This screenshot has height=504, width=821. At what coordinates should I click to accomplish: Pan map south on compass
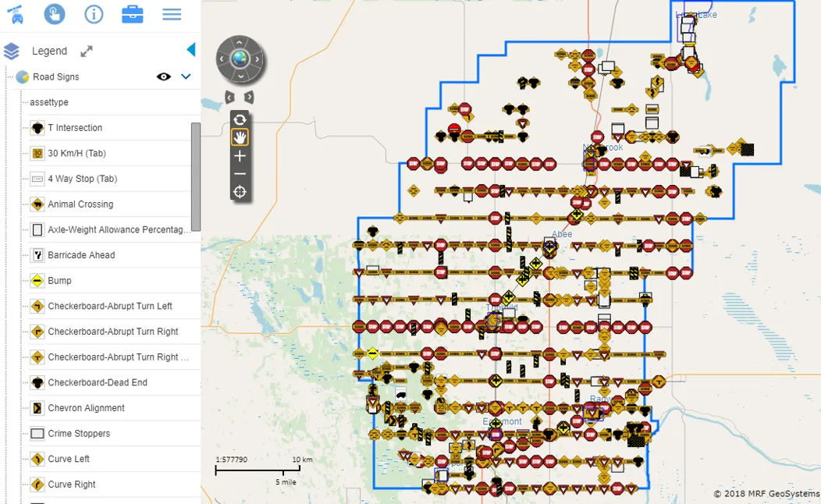(x=240, y=76)
